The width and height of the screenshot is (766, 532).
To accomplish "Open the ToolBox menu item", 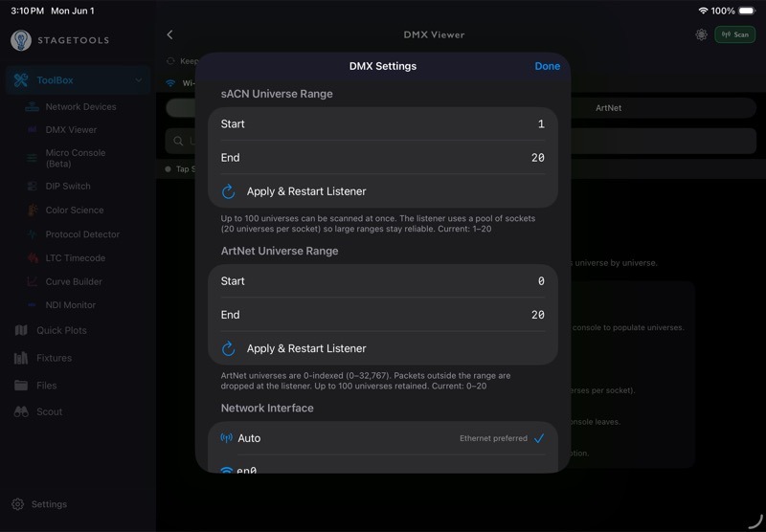I will pos(79,80).
